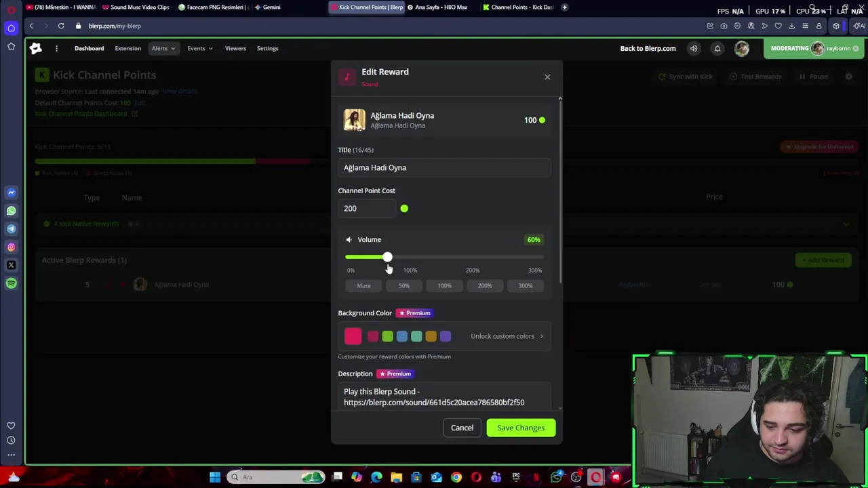The image size is (868, 488).
Task: Select the gold background color swatch
Action: click(431, 336)
